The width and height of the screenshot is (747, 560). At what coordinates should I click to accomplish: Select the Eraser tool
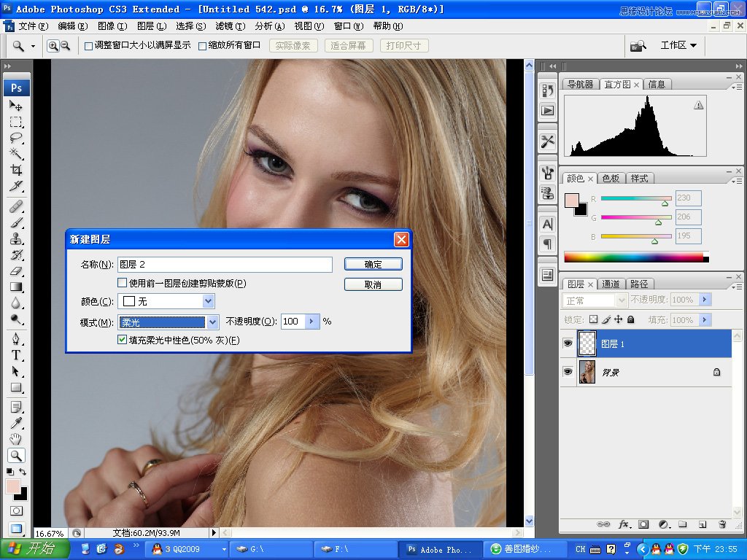coord(16,271)
